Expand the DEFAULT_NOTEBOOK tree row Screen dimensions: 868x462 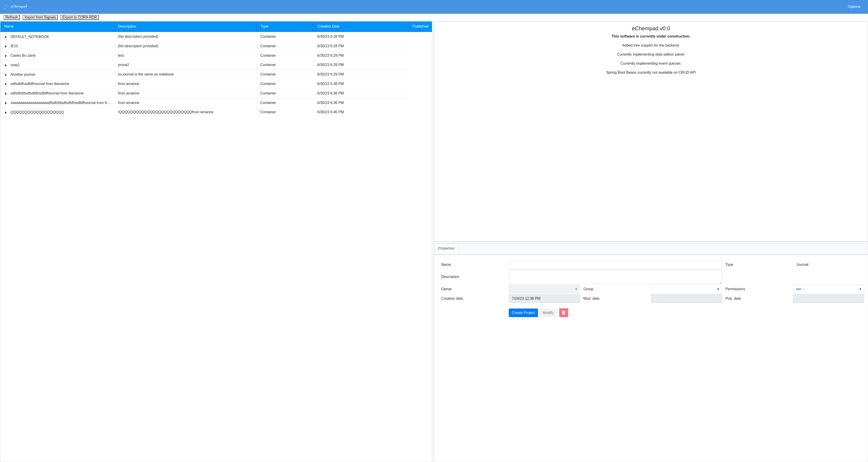tap(6, 37)
